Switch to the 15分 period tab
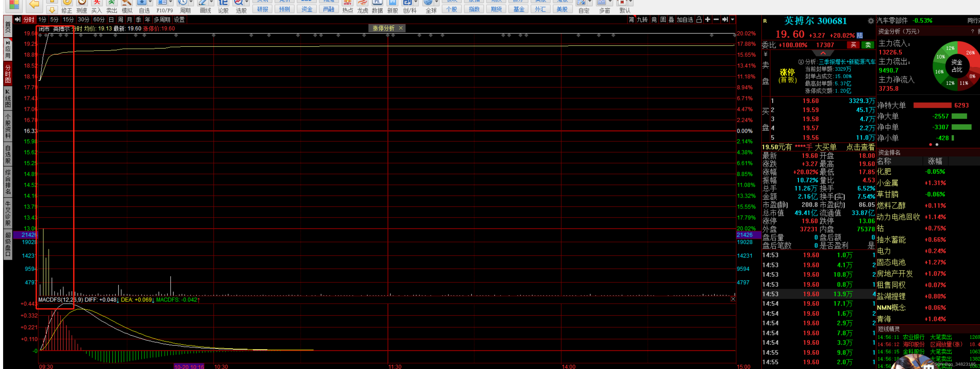Image resolution: width=980 pixels, height=369 pixels. tap(68, 20)
